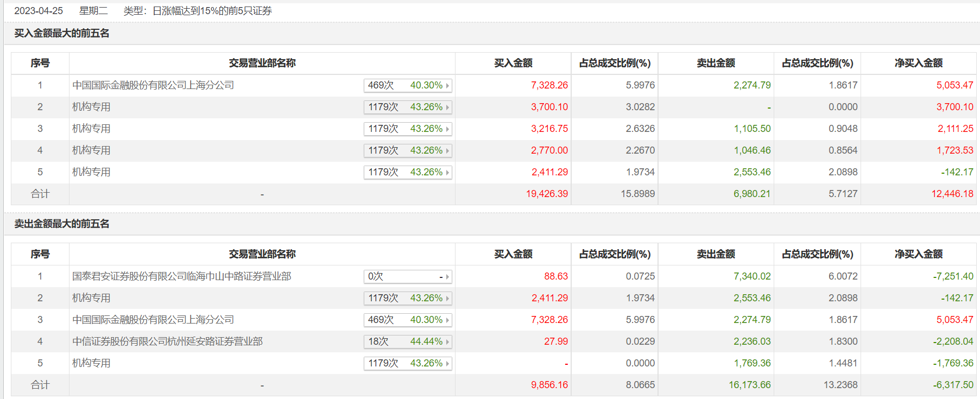Click arrow after 43.26% in bottom table row 2
980x399 pixels.
click(447, 299)
